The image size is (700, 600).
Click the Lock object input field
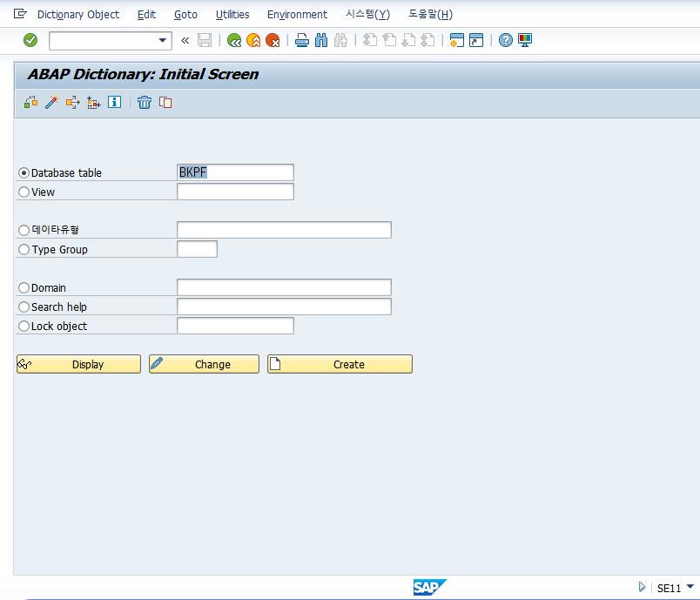pyautogui.click(x=235, y=326)
